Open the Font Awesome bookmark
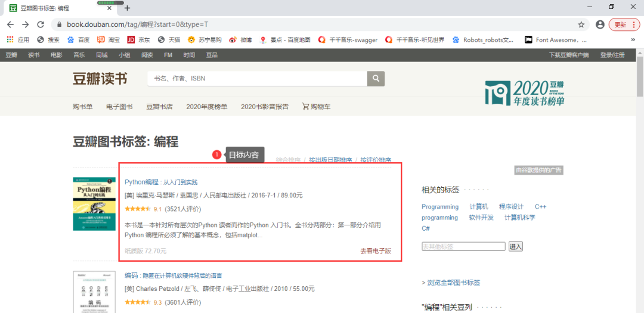Viewport: 644px width, 313px height. click(x=556, y=40)
